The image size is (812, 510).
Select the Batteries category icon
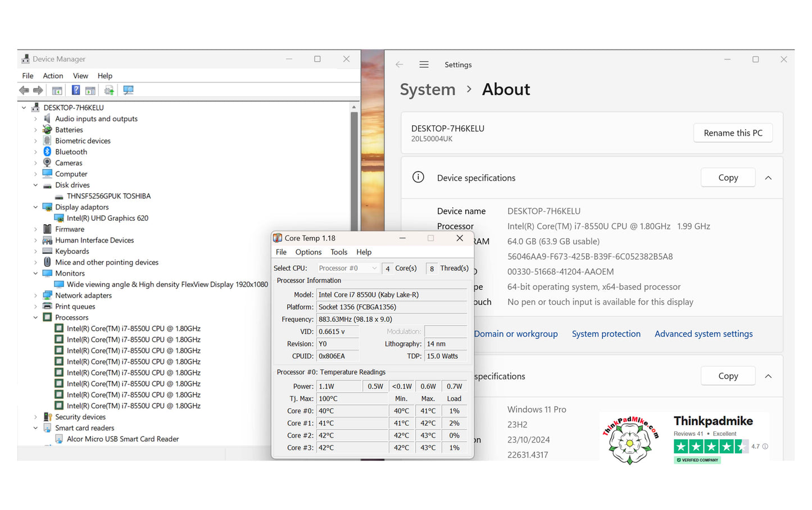pyautogui.click(x=47, y=130)
